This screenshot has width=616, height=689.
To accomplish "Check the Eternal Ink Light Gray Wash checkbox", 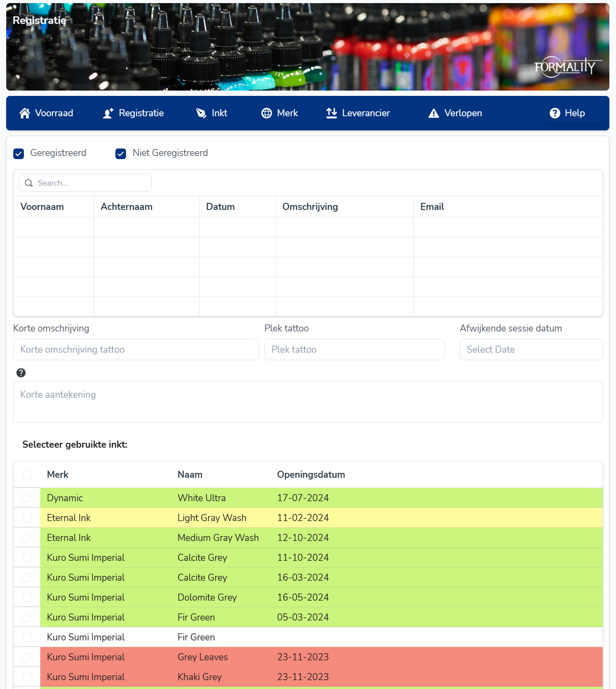I will [27, 518].
